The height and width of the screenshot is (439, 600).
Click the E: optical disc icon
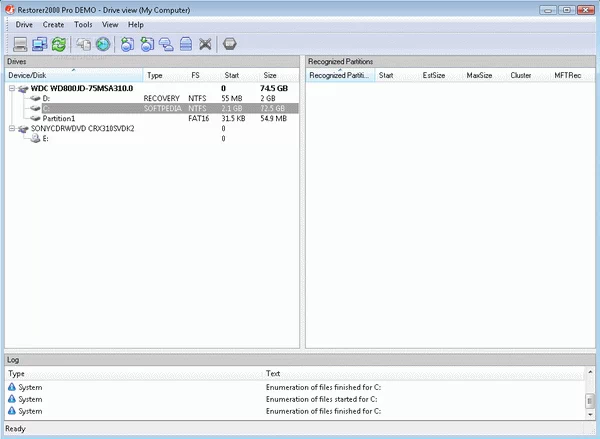point(36,138)
